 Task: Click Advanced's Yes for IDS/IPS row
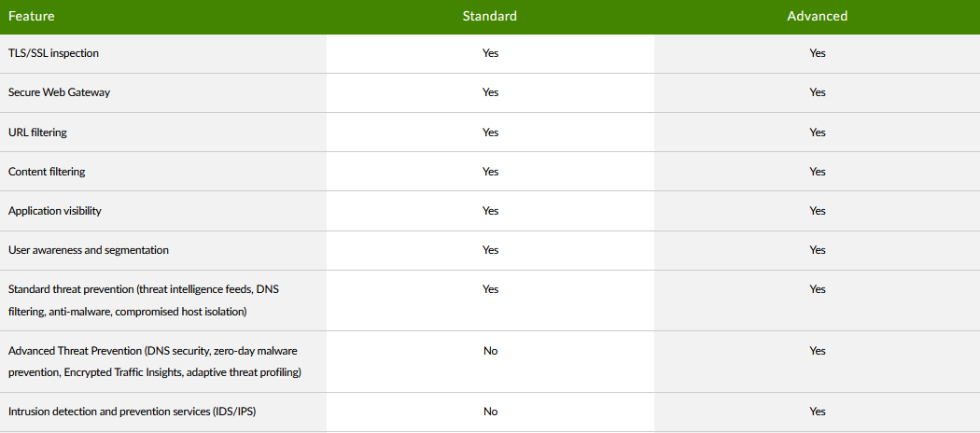[x=818, y=412]
